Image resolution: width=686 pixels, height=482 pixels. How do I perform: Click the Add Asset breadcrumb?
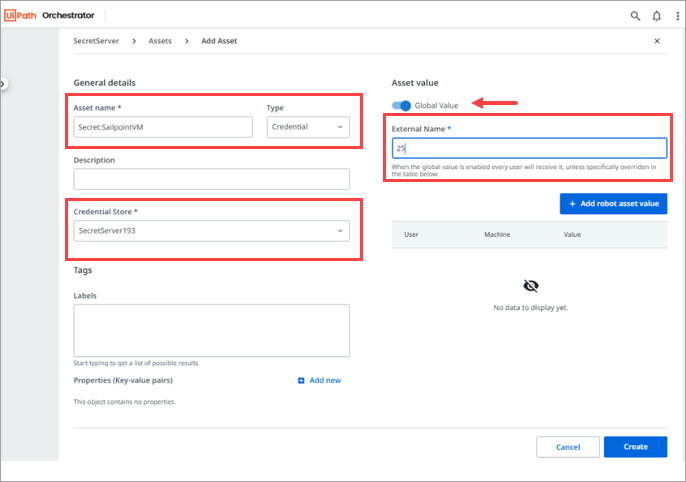pos(219,41)
